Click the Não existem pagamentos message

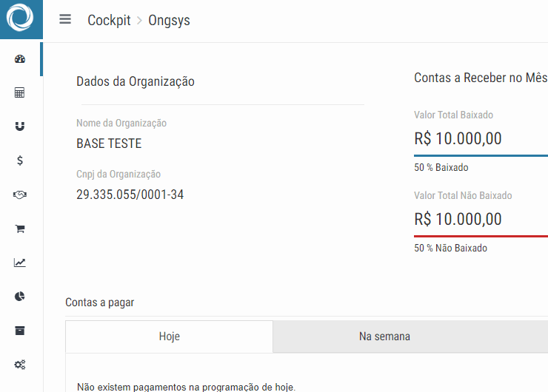coord(187,387)
